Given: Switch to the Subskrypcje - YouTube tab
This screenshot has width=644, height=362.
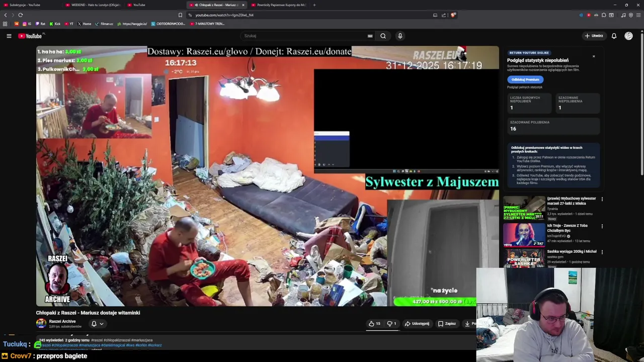Looking at the screenshot, I should click(30, 5).
